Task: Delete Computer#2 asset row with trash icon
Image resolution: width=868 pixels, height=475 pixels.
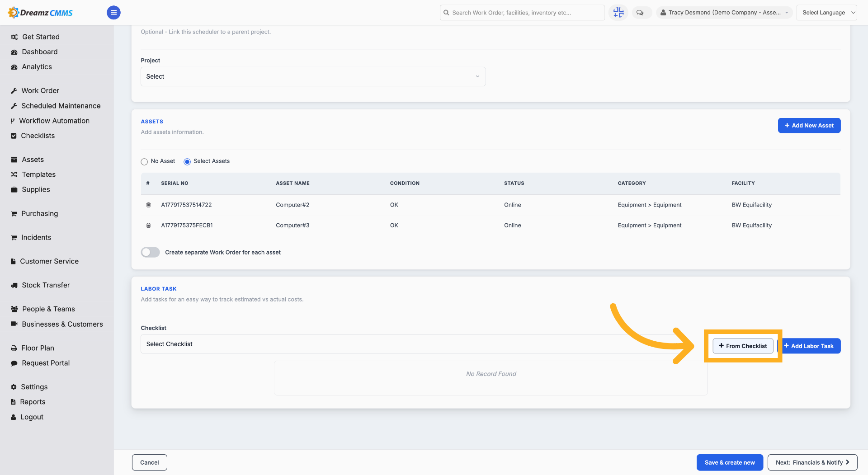Action: click(x=148, y=205)
